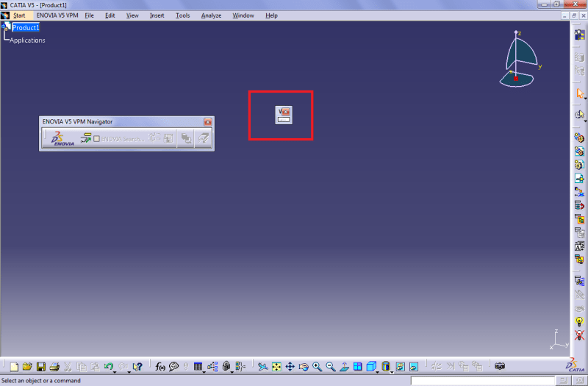Click the Shading view mode icon
This screenshot has width=588, height=386.
(x=386, y=366)
